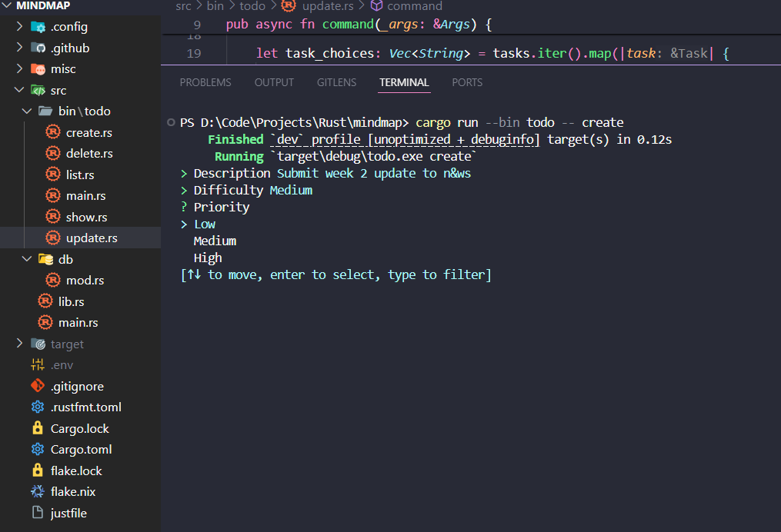Click Rust icon in update.rs breadcrumb
This screenshot has height=532, width=781.
click(289, 5)
